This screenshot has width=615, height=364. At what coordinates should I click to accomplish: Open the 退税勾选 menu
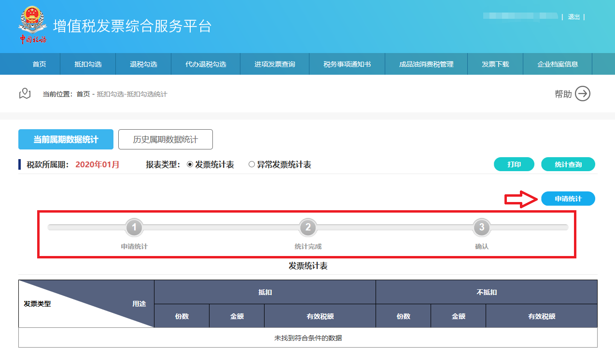[x=143, y=64]
